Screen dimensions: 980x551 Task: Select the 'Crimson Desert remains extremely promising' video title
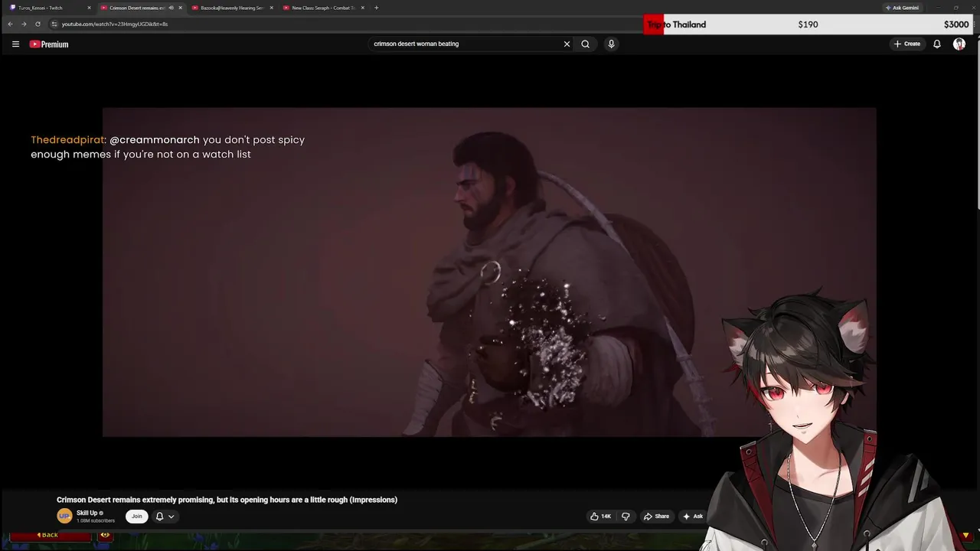pyautogui.click(x=227, y=500)
